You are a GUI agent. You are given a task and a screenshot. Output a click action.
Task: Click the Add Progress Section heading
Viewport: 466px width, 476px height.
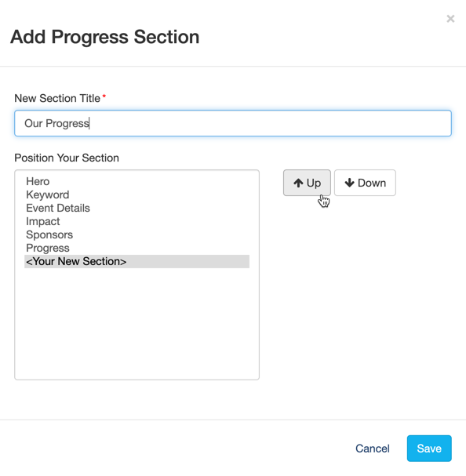[105, 37]
